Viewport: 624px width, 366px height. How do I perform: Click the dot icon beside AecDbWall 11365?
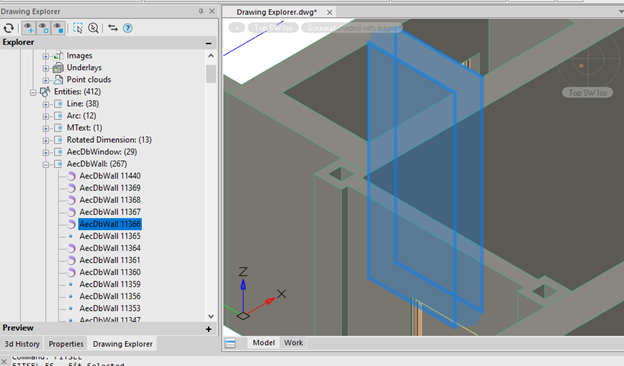[x=71, y=236]
